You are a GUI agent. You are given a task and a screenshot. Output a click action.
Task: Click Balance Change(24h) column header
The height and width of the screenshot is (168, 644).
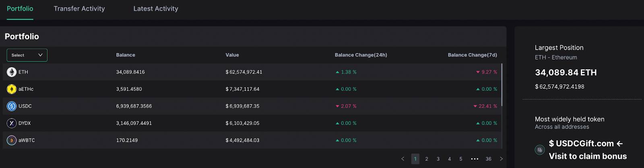361,55
